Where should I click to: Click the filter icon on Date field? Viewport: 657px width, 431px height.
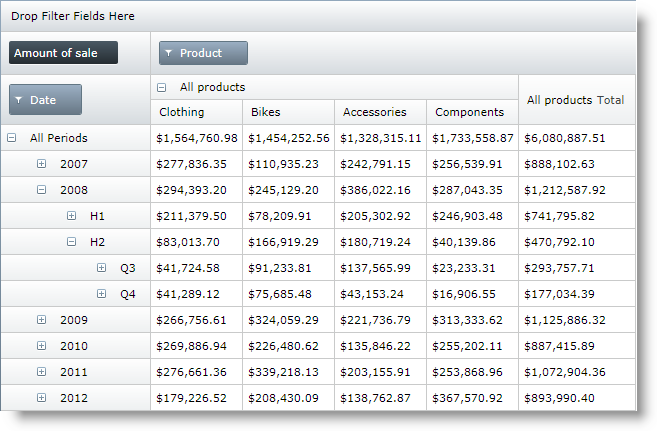point(19,100)
